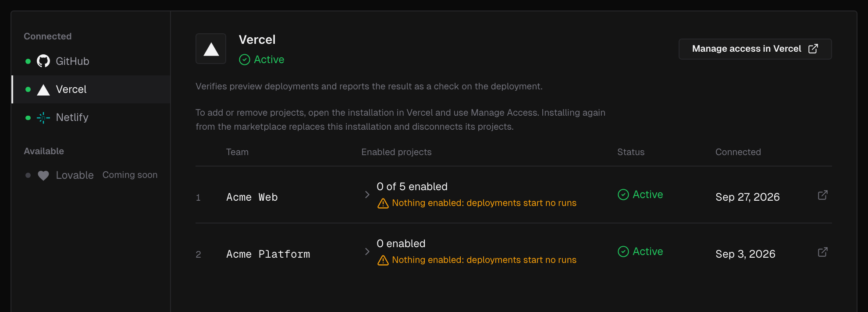Click the large Vercel logo tile in header
Viewport: 868px width, 312px height.
tap(211, 49)
